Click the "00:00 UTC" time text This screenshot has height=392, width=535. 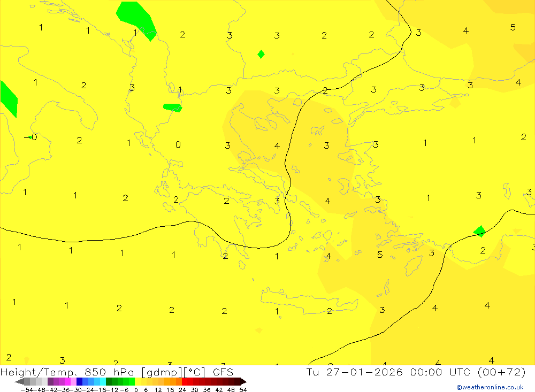tap(440, 372)
